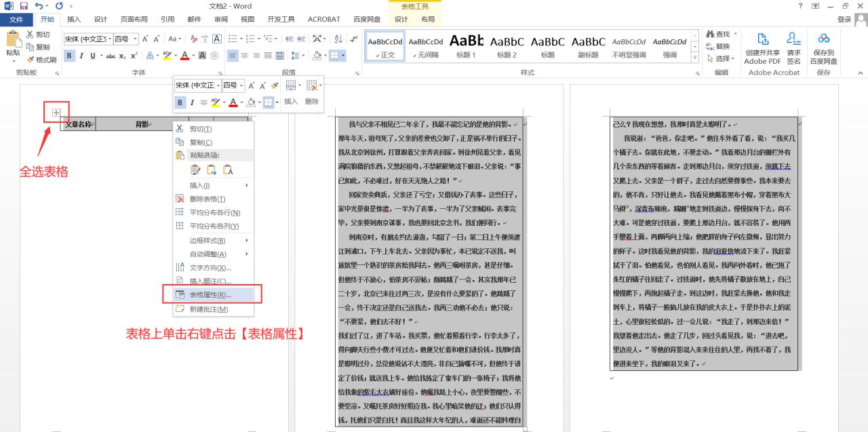Click center alignment in ribbon

pyautogui.click(x=245, y=56)
